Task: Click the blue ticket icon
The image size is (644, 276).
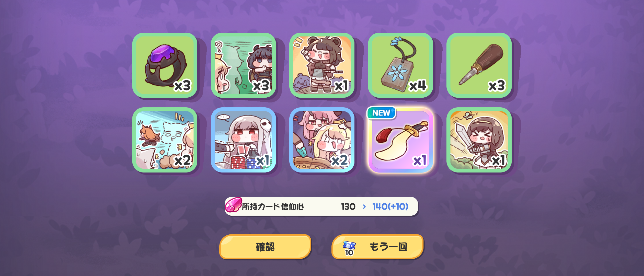Action: [349, 245]
